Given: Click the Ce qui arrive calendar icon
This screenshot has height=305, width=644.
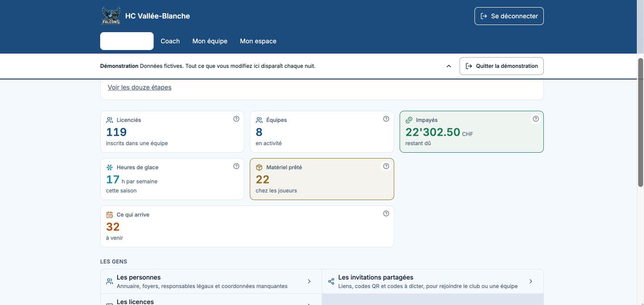Looking at the screenshot, I should pos(110,215).
